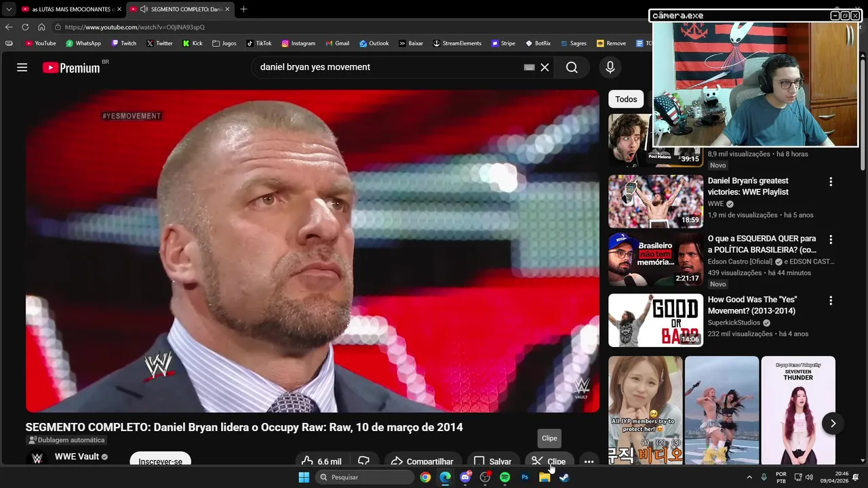Viewport: 868px width, 488px height.
Task: Go back with the browser back arrow
Action: click(9, 27)
